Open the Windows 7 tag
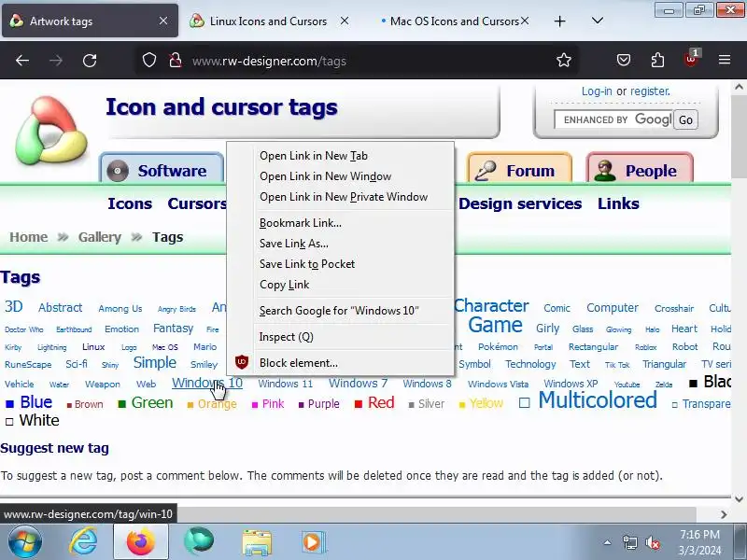 (x=358, y=383)
